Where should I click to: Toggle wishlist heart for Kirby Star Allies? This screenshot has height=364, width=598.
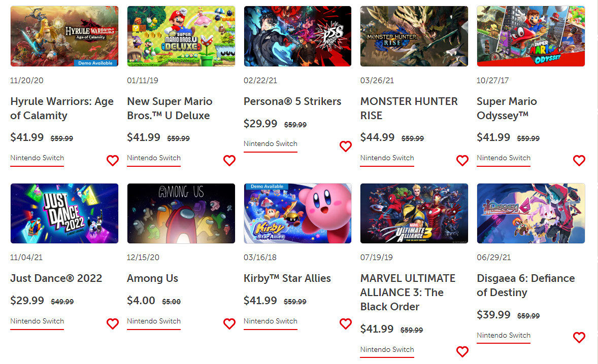pyautogui.click(x=346, y=324)
